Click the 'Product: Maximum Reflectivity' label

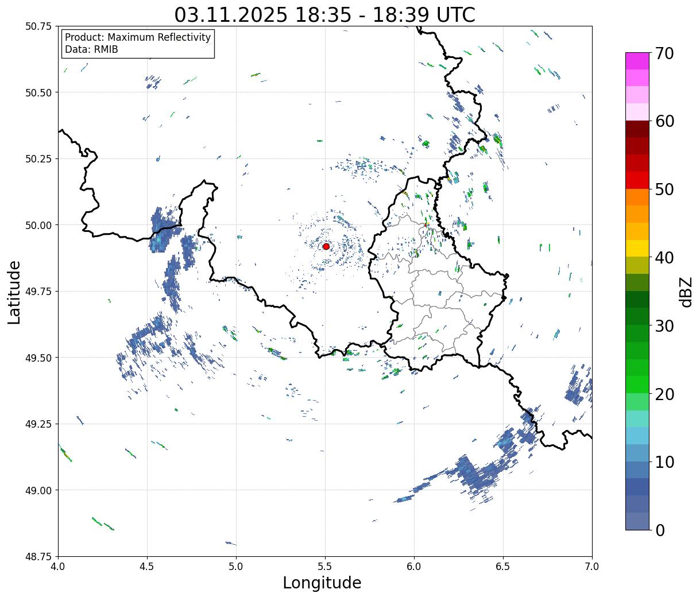[x=138, y=38]
